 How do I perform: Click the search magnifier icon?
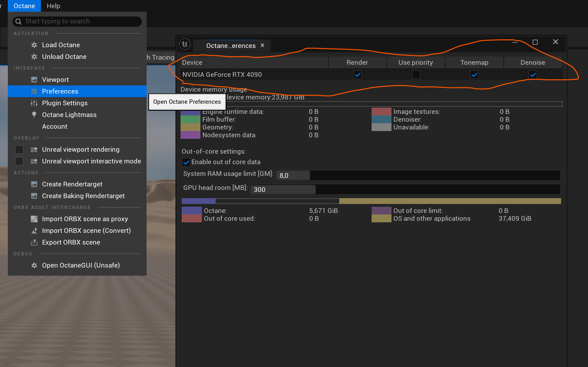click(18, 21)
